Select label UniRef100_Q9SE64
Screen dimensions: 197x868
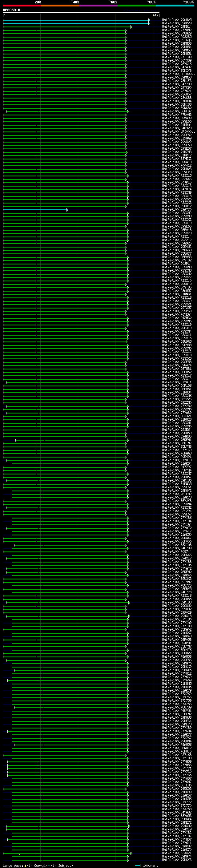[177, 430]
